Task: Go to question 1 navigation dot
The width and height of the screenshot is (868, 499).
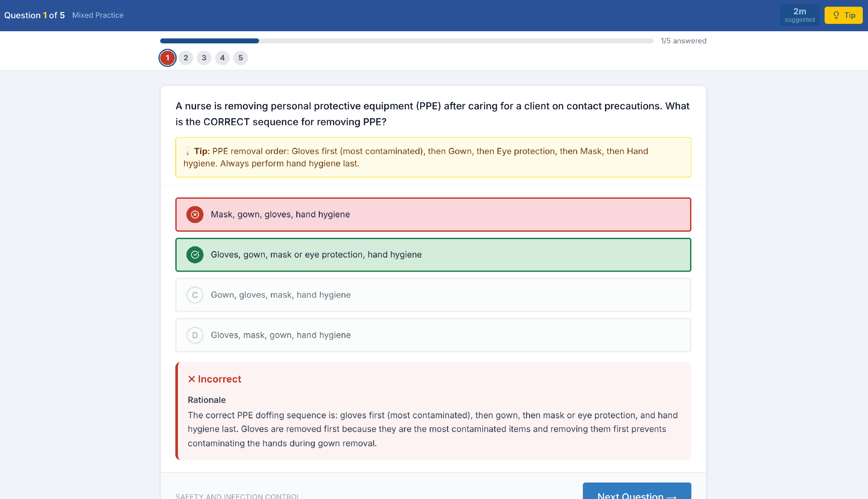Action: 168,58
